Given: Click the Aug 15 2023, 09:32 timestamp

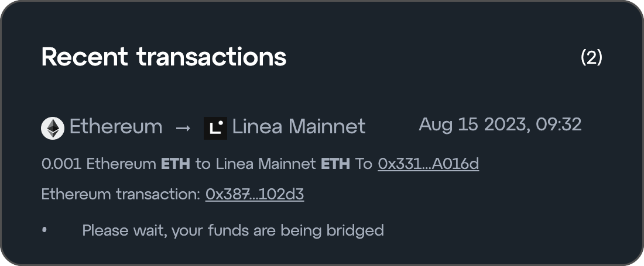Looking at the screenshot, I should coord(500,125).
